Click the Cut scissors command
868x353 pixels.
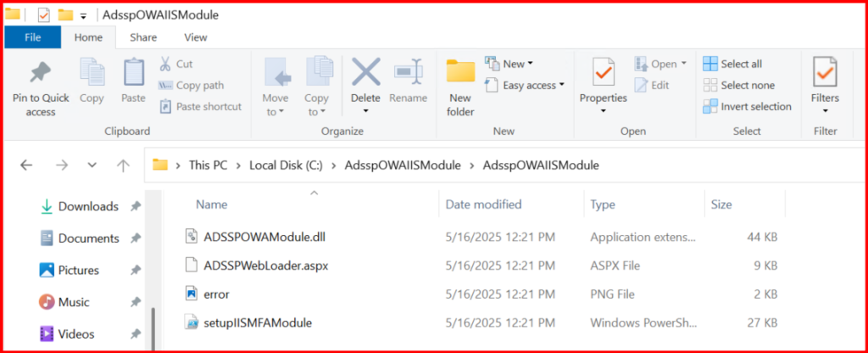point(175,64)
